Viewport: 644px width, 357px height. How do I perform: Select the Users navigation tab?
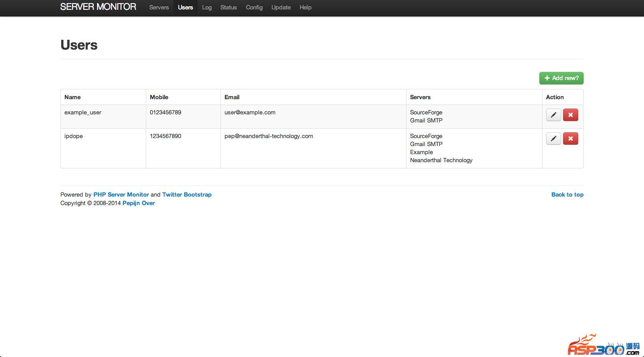pyautogui.click(x=185, y=8)
